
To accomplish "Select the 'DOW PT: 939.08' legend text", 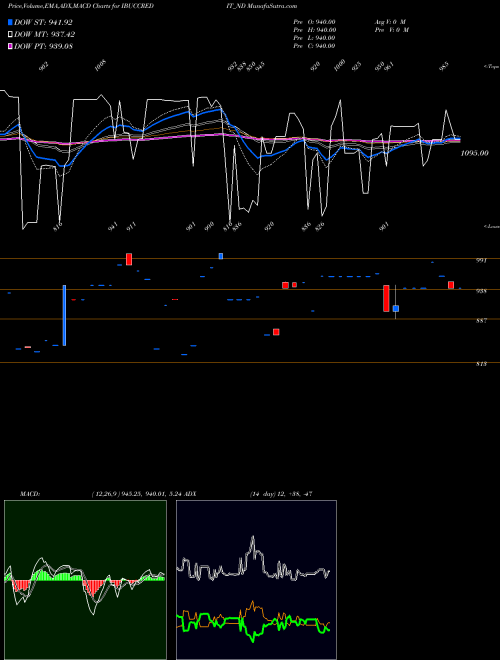I will pos(43,46).
